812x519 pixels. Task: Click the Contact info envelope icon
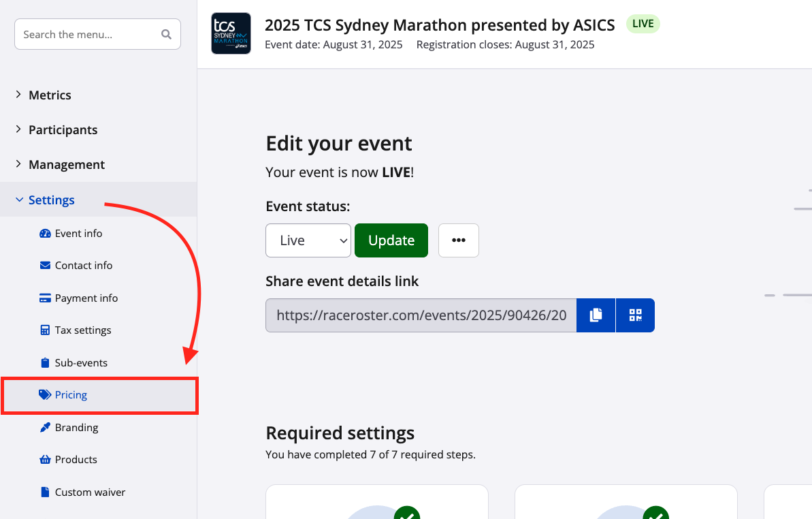[x=46, y=266]
